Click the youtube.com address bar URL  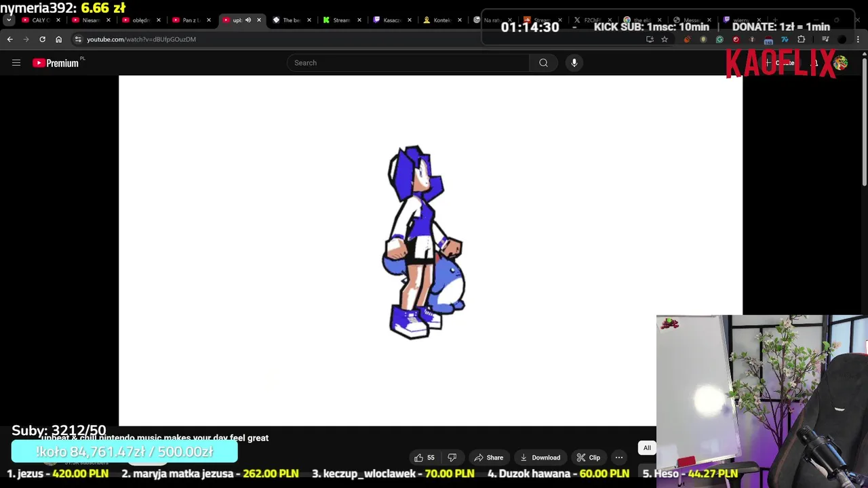coord(141,39)
